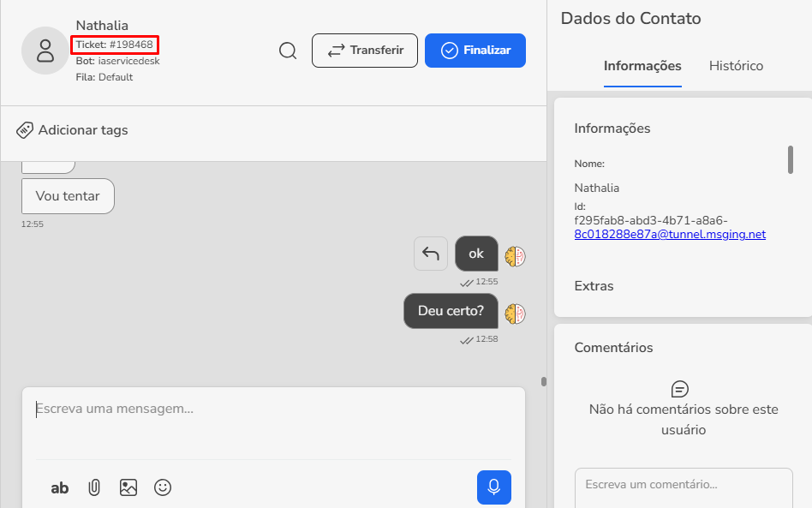Click Nathalia's avatar picture
Image resolution: width=812 pixels, height=508 pixels.
[x=45, y=51]
